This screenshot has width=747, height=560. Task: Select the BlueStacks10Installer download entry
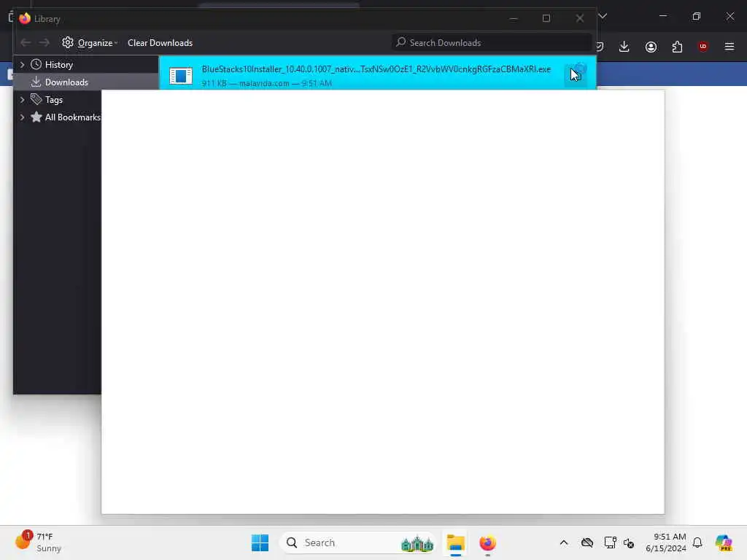pyautogui.click(x=377, y=73)
